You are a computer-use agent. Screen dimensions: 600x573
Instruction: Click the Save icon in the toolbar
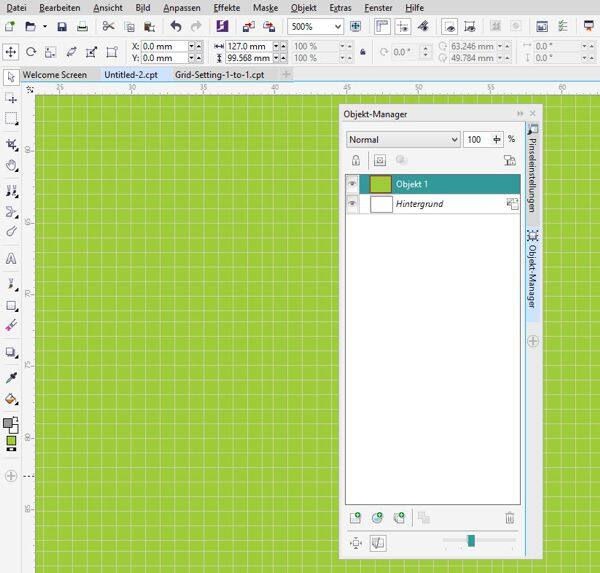coord(62,27)
